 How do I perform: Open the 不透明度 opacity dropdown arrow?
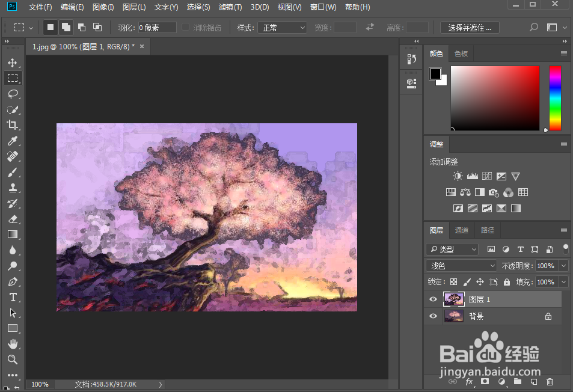[x=564, y=266]
